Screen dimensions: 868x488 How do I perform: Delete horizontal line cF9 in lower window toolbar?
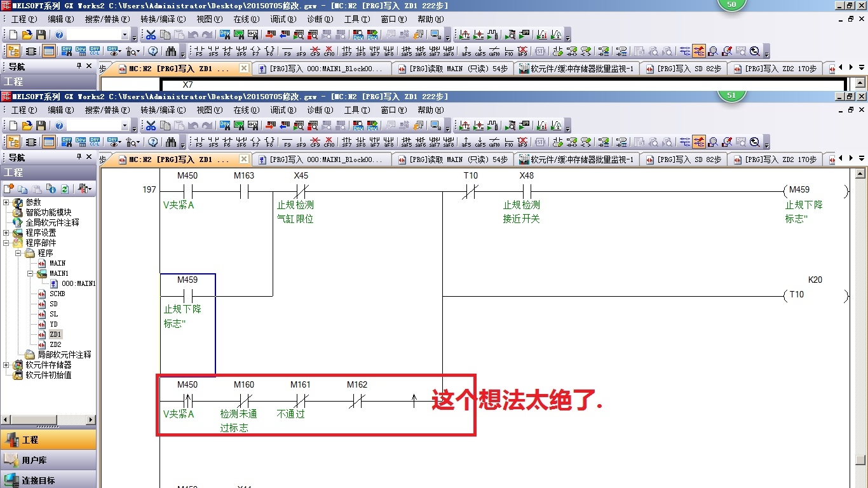point(315,142)
